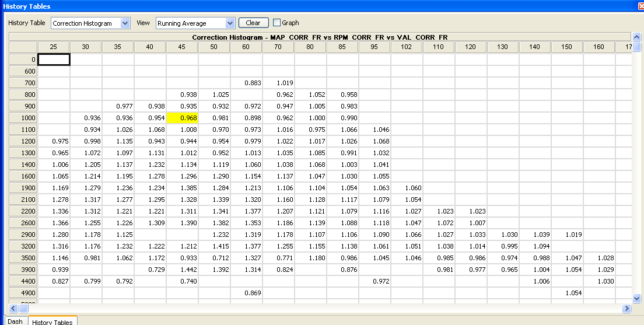Select cell value 1.442
The width and height of the screenshot is (644, 325).
pyautogui.click(x=182, y=270)
